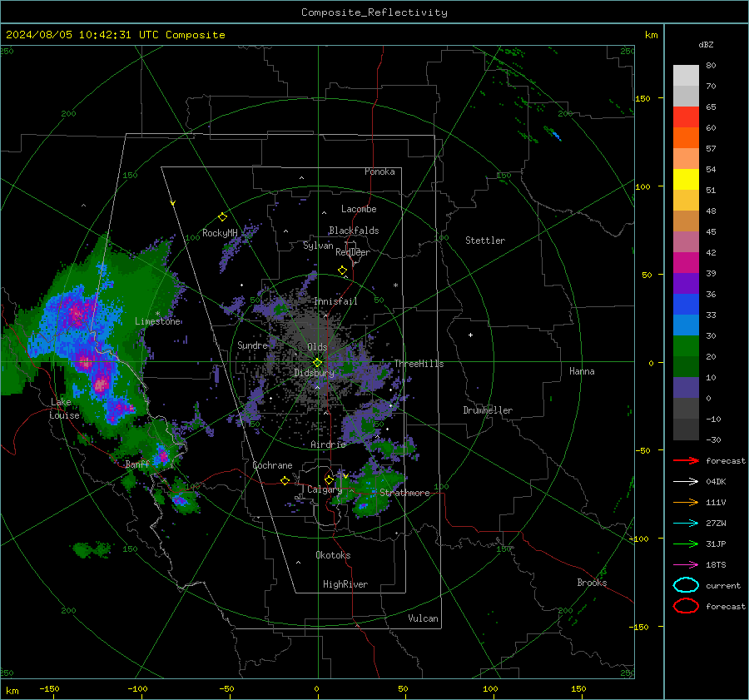Click the yellow diamond marker above Calgary

click(329, 479)
